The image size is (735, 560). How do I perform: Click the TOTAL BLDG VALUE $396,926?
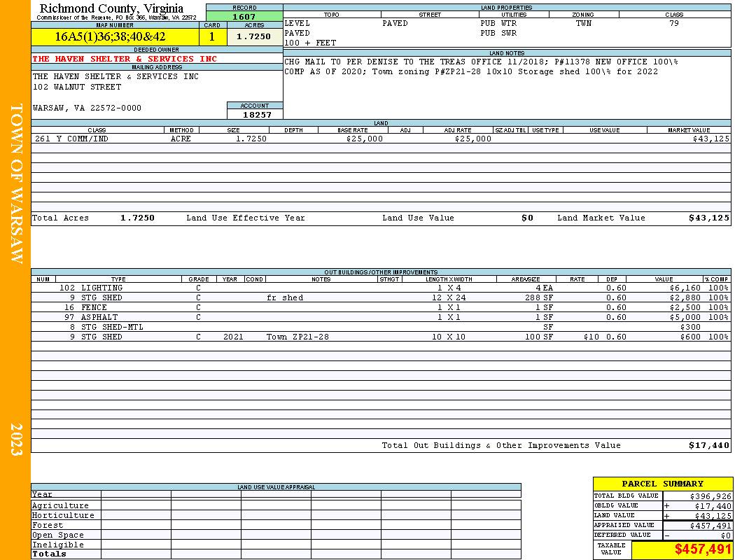[710, 496]
